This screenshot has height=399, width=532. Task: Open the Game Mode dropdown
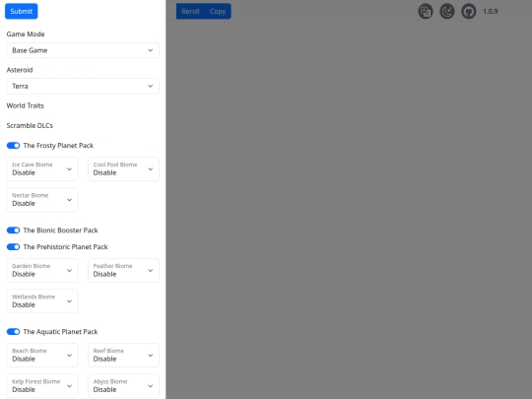pyautogui.click(x=83, y=50)
